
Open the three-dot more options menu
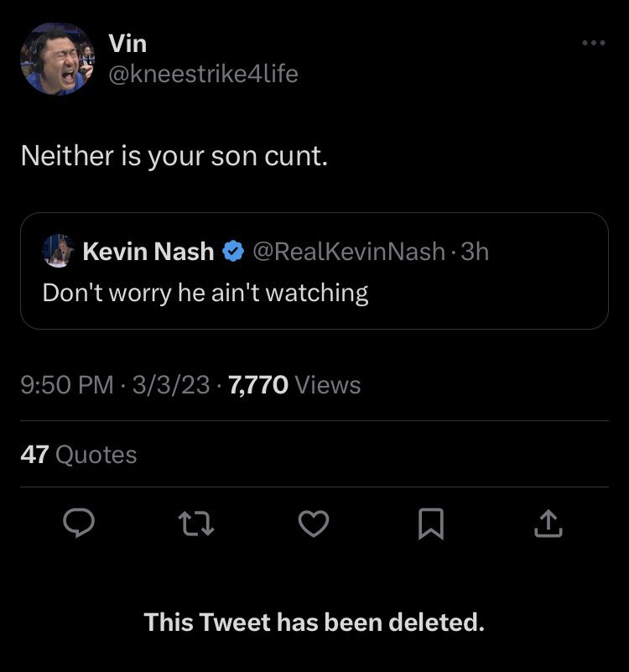[594, 43]
